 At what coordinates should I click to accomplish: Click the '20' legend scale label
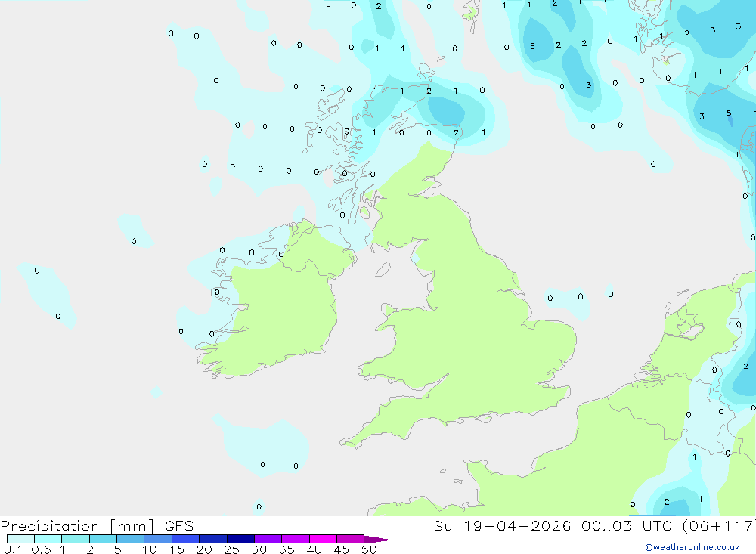(x=204, y=549)
